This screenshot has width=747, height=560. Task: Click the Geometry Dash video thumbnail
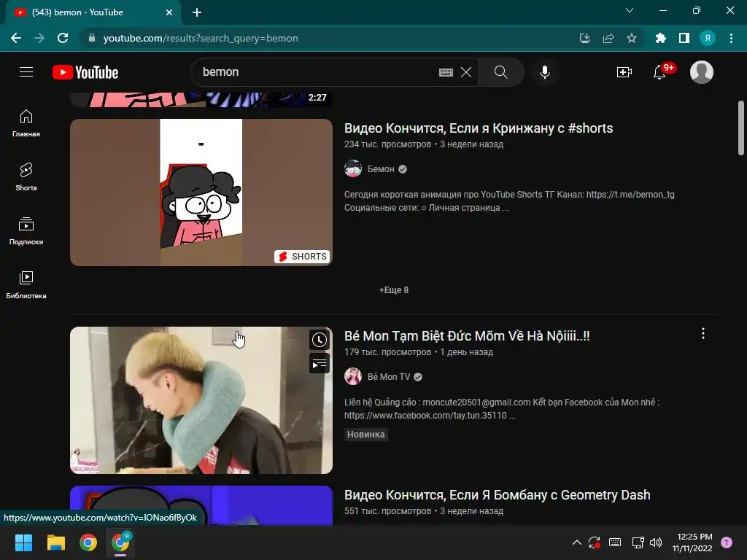point(201,505)
